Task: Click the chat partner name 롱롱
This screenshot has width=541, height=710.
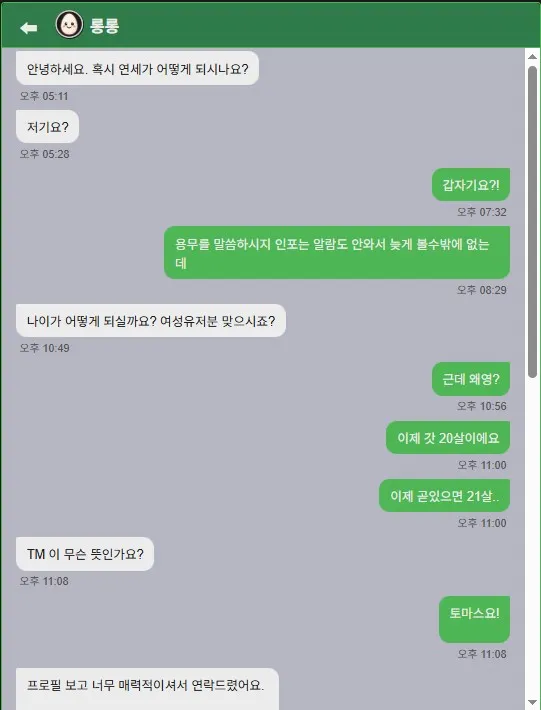Action: coord(104,25)
